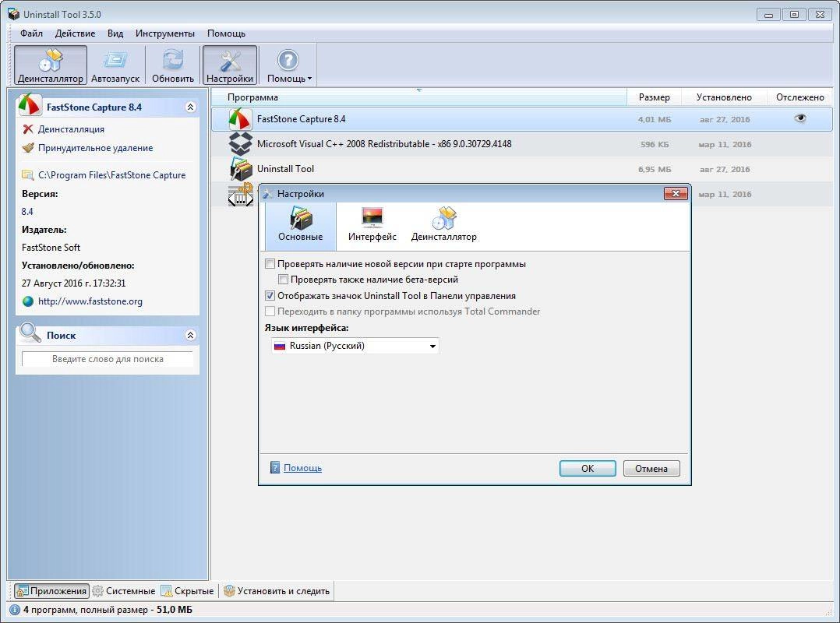This screenshot has height=623, width=840.
Task: Collapse the FastStone Capture 8.4 info panel
Action: tap(190, 107)
